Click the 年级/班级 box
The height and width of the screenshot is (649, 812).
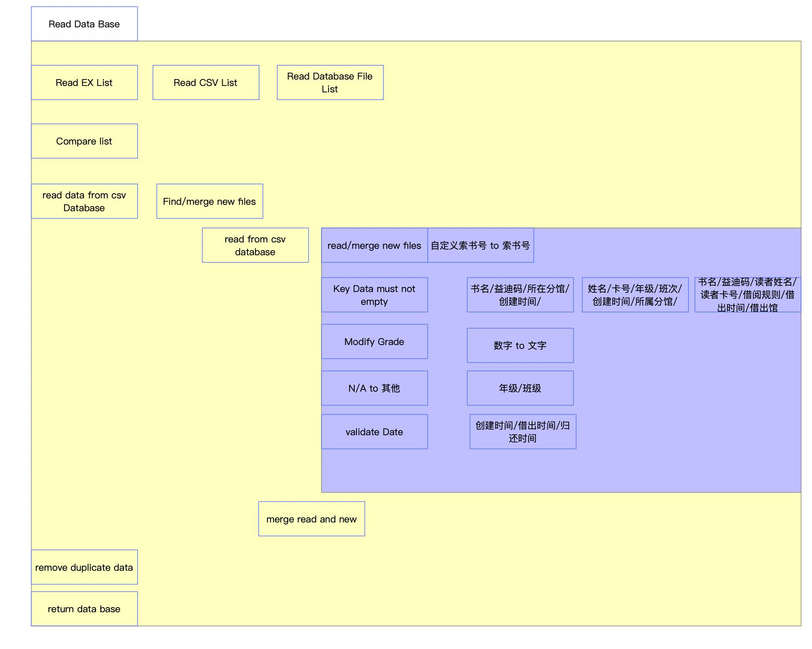(x=520, y=388)
